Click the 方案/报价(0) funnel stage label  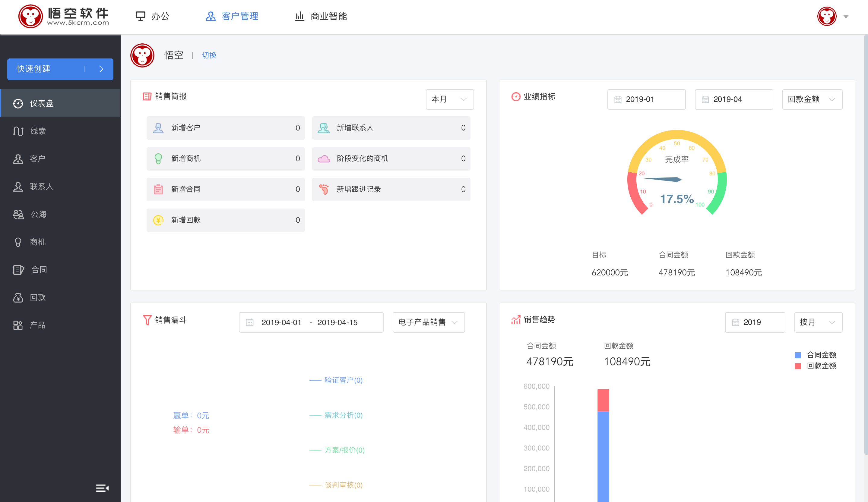344,450
